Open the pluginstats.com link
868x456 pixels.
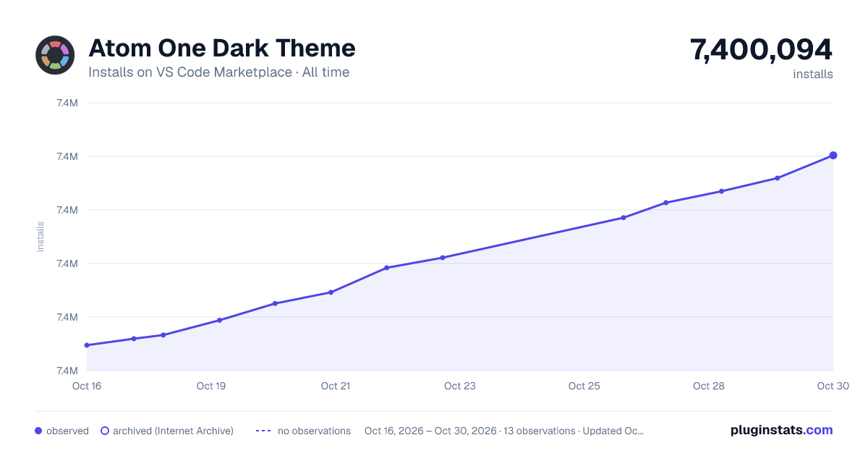point(782,430)
